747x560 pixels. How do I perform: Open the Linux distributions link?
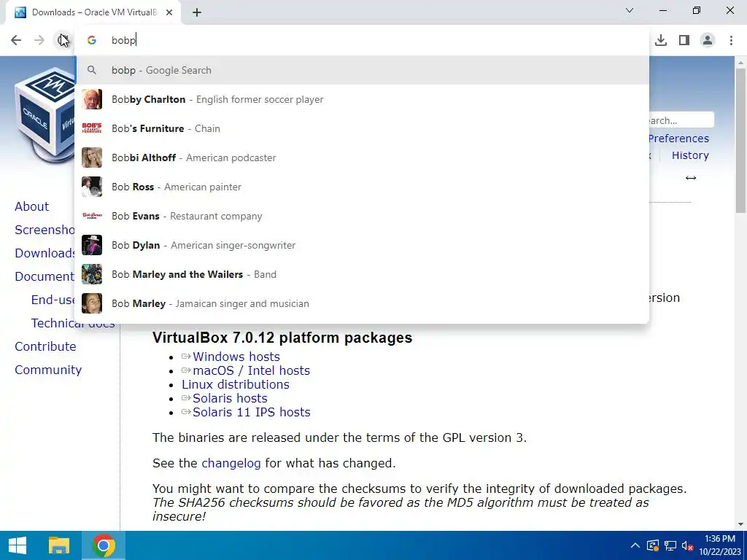click(x=236, y=384)
